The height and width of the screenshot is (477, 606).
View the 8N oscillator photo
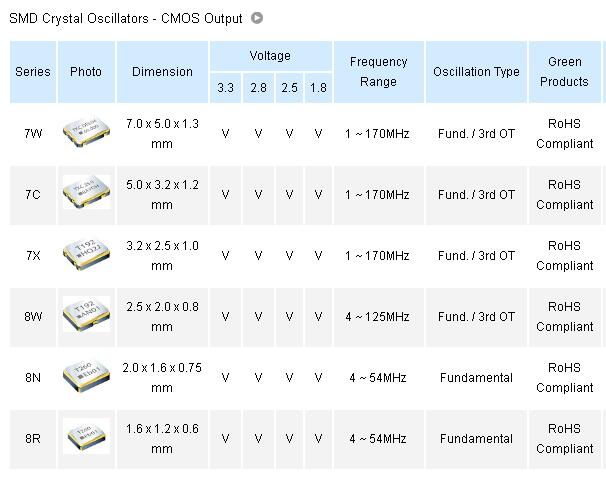[x=86, y=377]
